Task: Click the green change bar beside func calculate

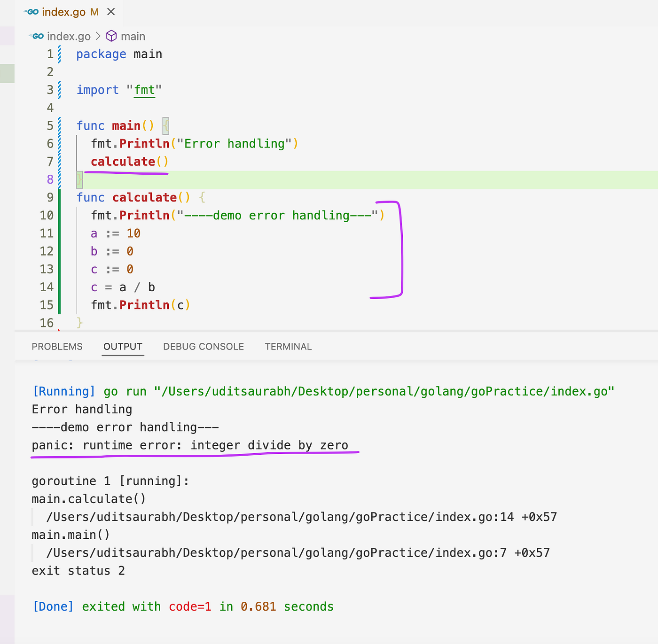Action: point(60,197)
